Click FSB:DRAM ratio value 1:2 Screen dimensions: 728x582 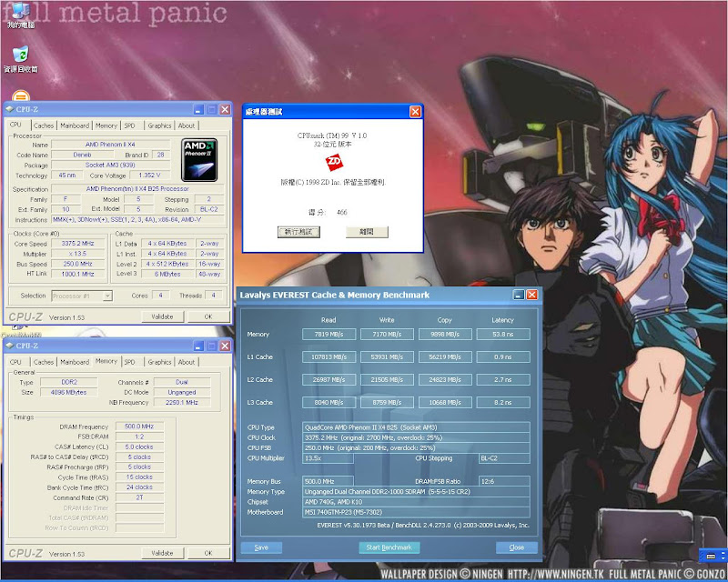[x=139, y=436]
